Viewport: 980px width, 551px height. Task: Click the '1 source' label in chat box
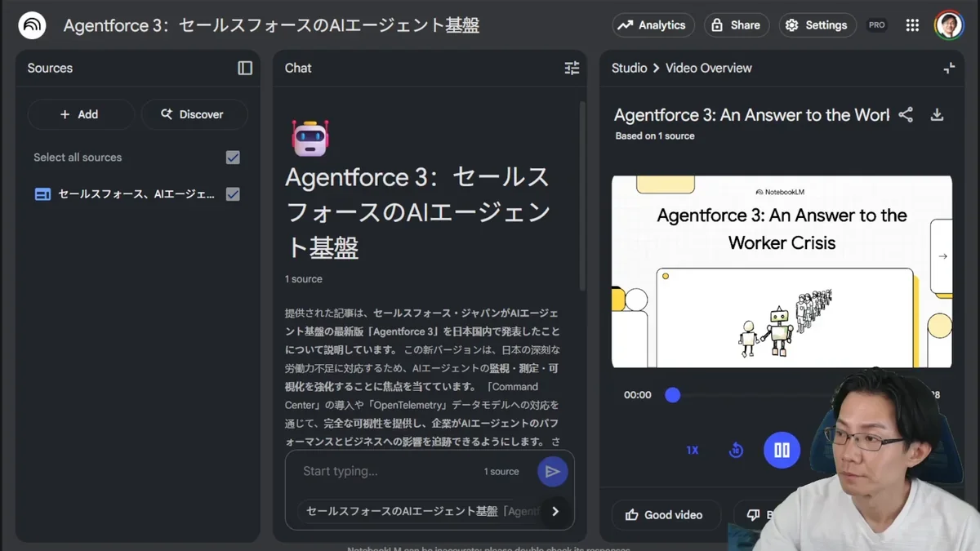(x=501, y=472)
